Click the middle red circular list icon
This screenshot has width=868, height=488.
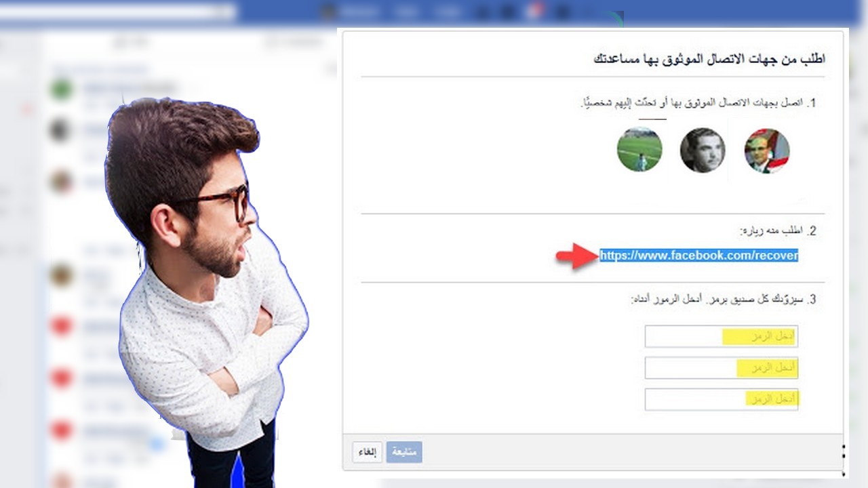(x=62, y=378)
